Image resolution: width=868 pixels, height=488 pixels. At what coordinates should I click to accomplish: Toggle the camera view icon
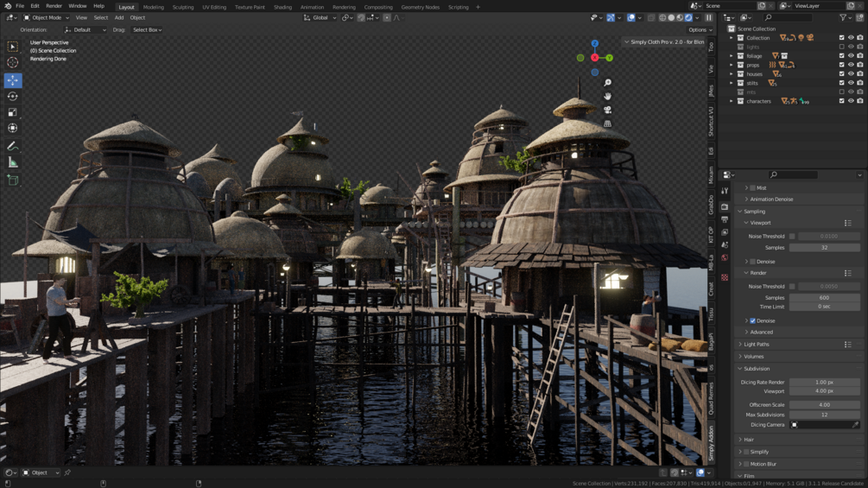pyautogui.click(x=607, y=110)
